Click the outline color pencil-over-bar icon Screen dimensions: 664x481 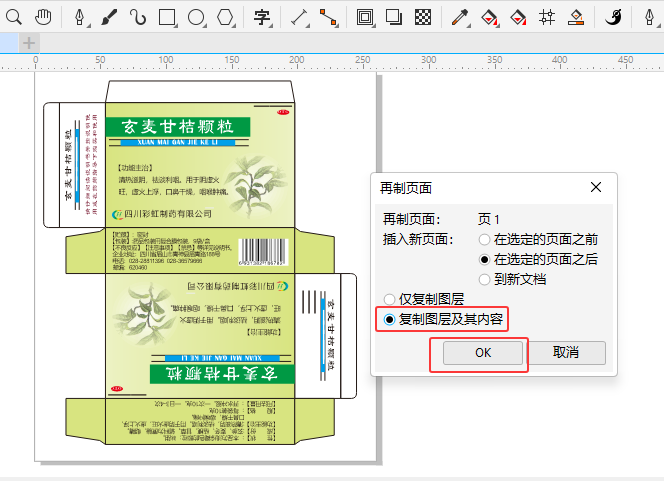tap(576, 17)
